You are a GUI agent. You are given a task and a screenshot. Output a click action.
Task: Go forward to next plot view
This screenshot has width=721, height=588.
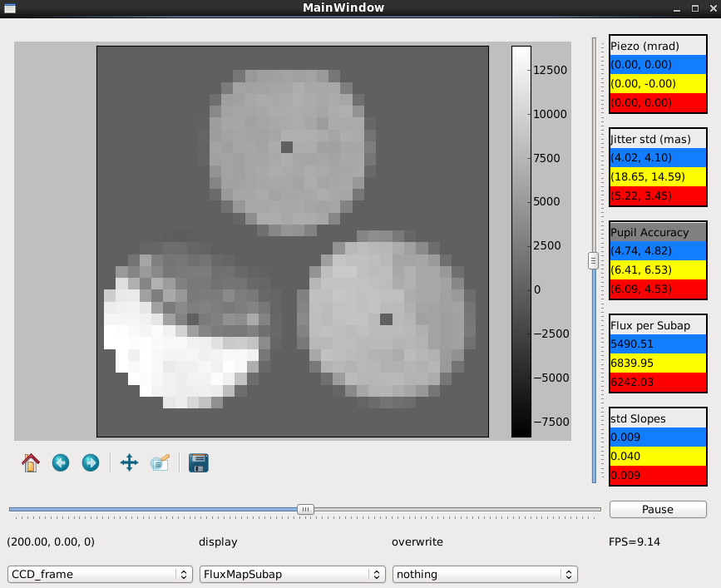point(91,462)
